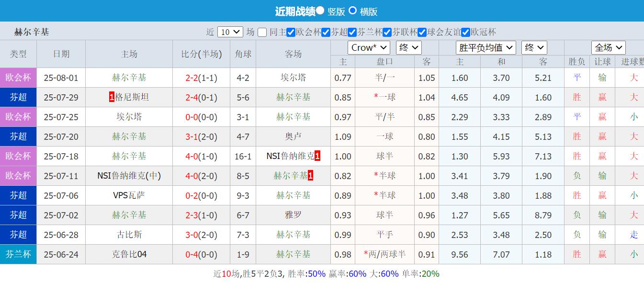Click red card marker on away 赫尔辛基 in 25-07-11 row
644x283 pixels.
311,176
